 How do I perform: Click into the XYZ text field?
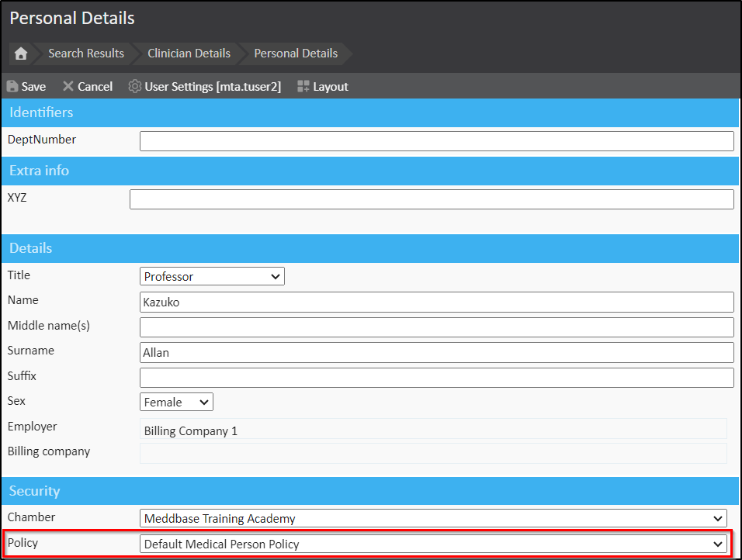point(431,199)
